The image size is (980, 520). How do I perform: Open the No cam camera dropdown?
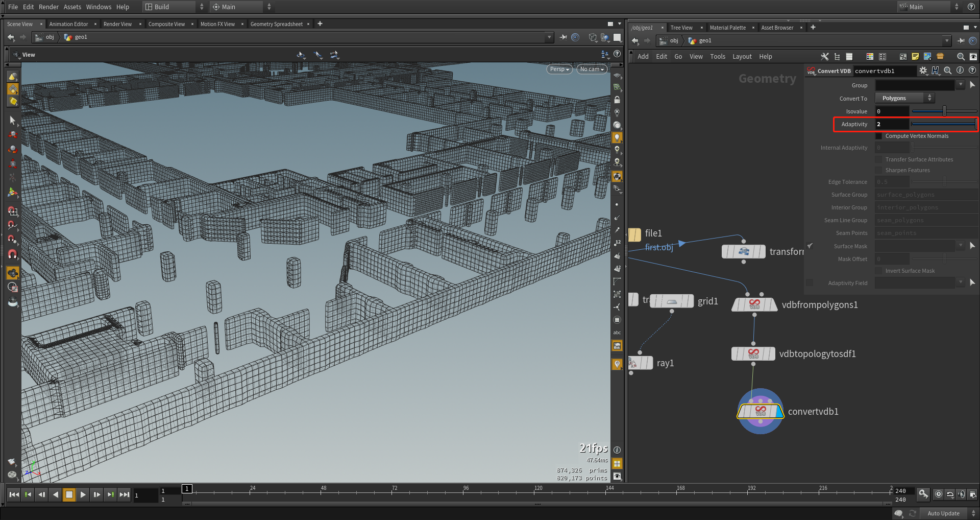(x=592, y=69)
